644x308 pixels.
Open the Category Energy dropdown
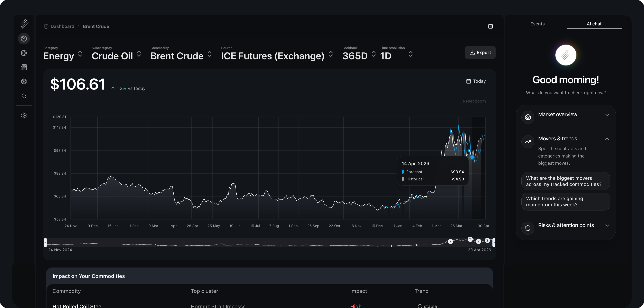pyautogui.click(x=63, y=55)
